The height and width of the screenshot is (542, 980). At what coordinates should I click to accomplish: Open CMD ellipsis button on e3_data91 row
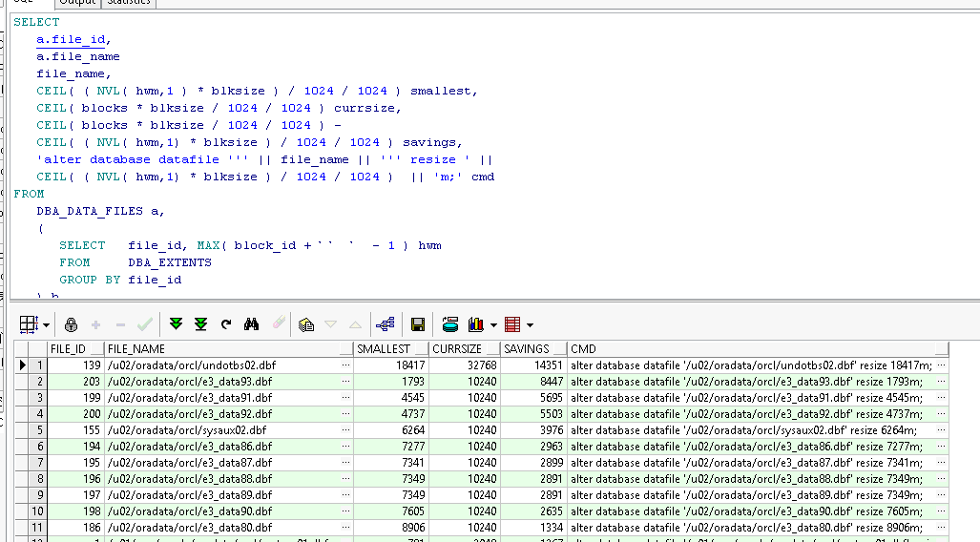941,398
